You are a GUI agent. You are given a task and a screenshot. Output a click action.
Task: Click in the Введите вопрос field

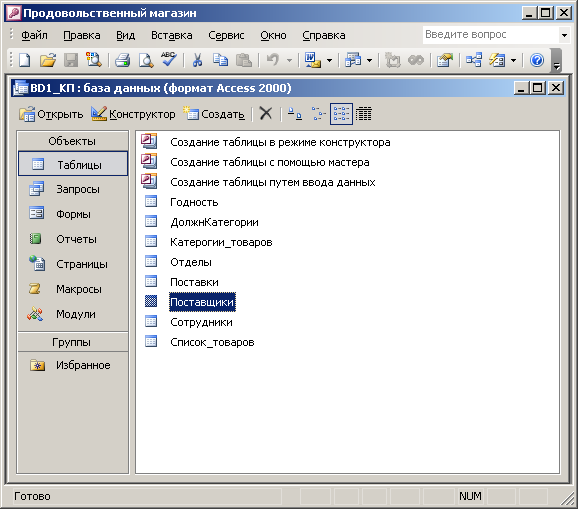pos(490,35)
